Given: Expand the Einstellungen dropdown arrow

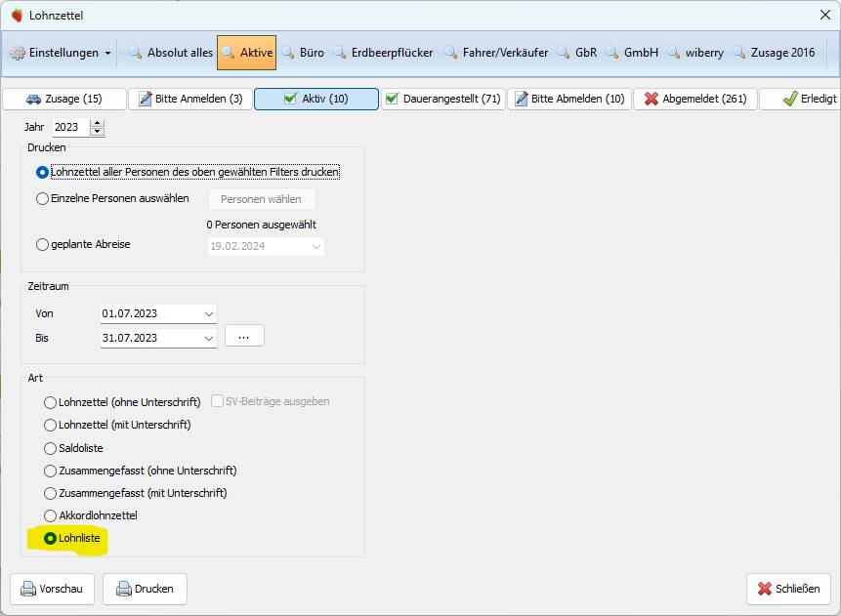Looking at the screenshot, I should pyautogui.click(x=107, y=53).
